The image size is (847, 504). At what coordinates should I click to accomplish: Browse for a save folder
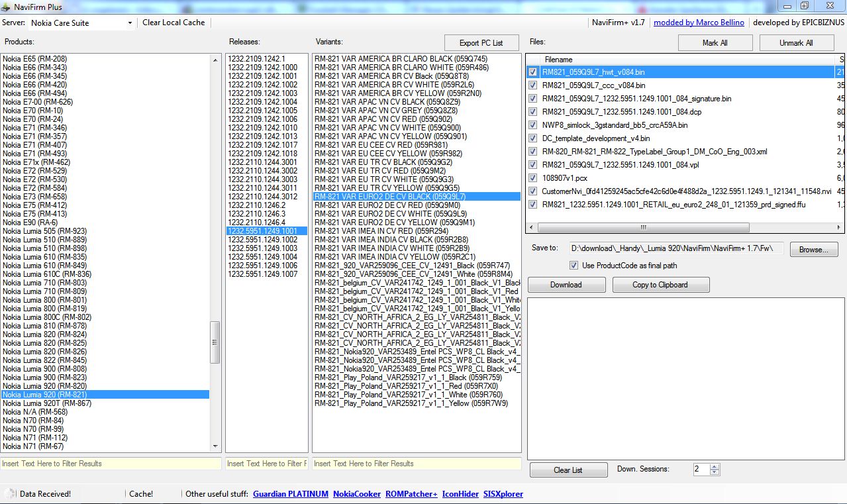click(x=814, y=250)
